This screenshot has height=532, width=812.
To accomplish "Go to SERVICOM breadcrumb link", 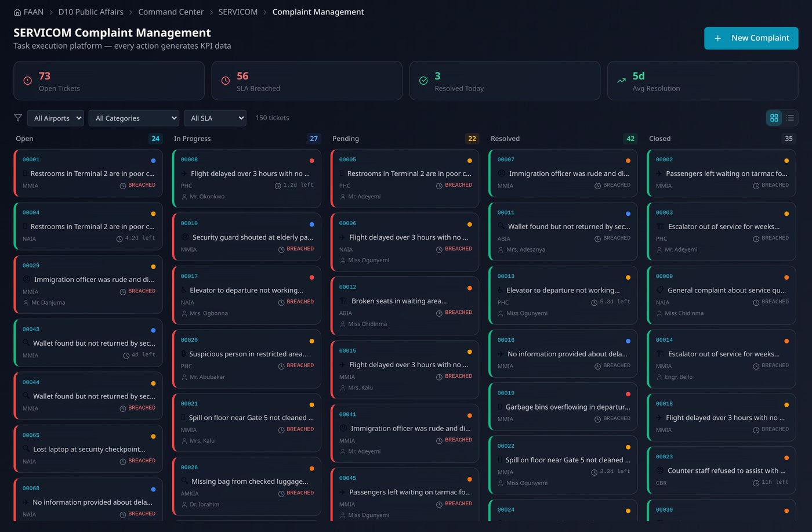I will (x=238, y=12).
